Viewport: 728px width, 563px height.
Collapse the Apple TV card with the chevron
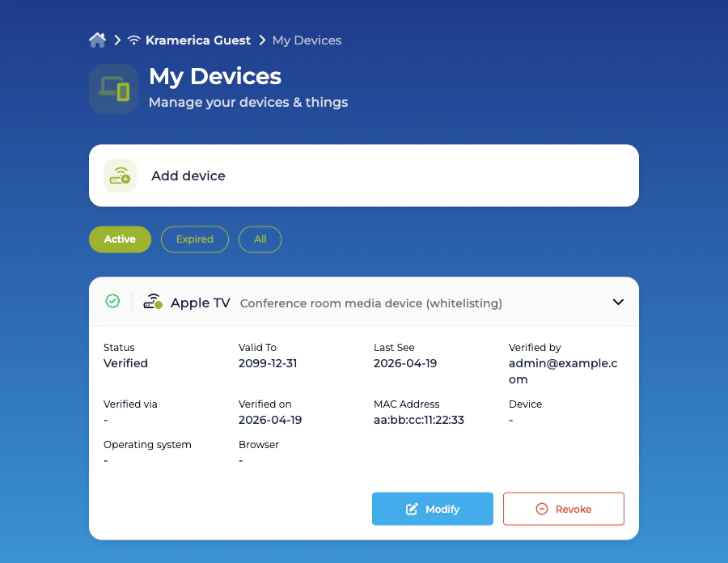point(618,301)
